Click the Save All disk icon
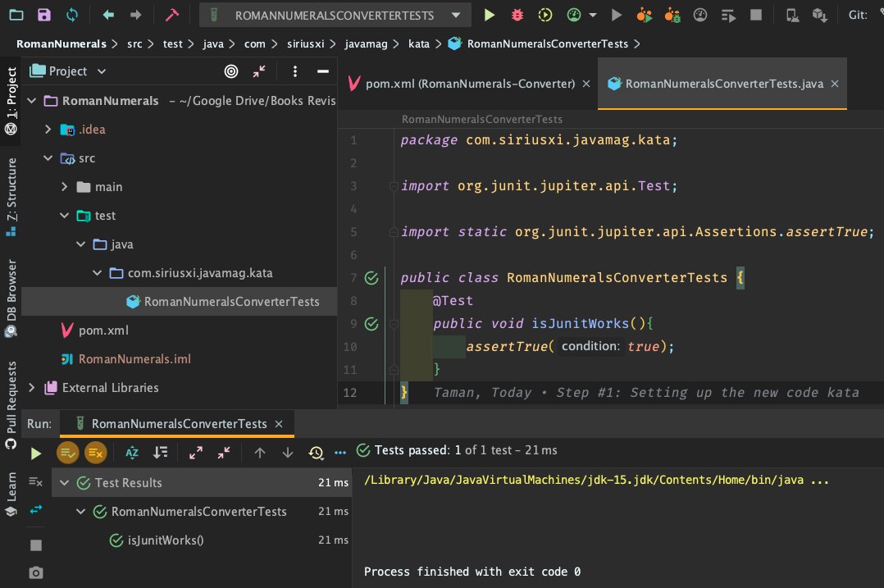This screenshot has width=884, height=588. [44, 15]
